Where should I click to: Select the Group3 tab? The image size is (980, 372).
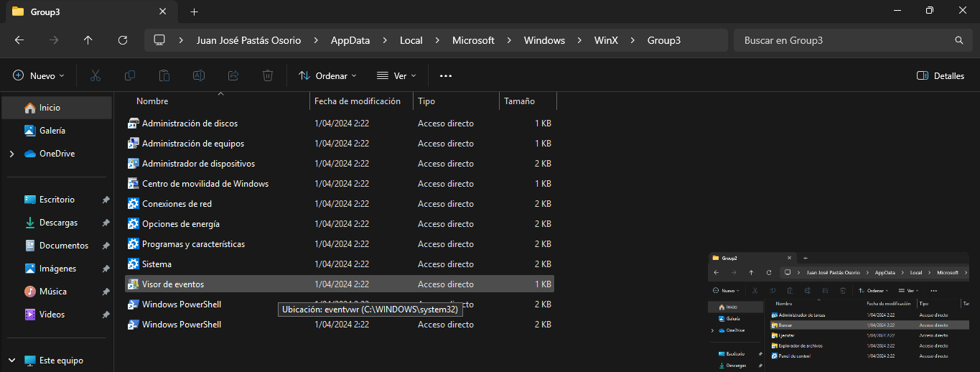(91, 11)
